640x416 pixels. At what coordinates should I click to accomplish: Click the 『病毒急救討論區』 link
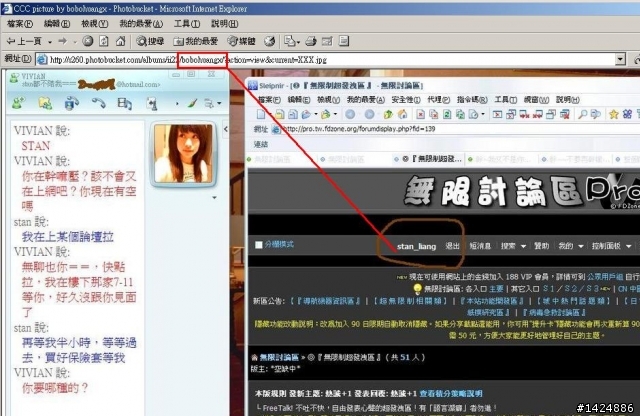coord(554,313)
